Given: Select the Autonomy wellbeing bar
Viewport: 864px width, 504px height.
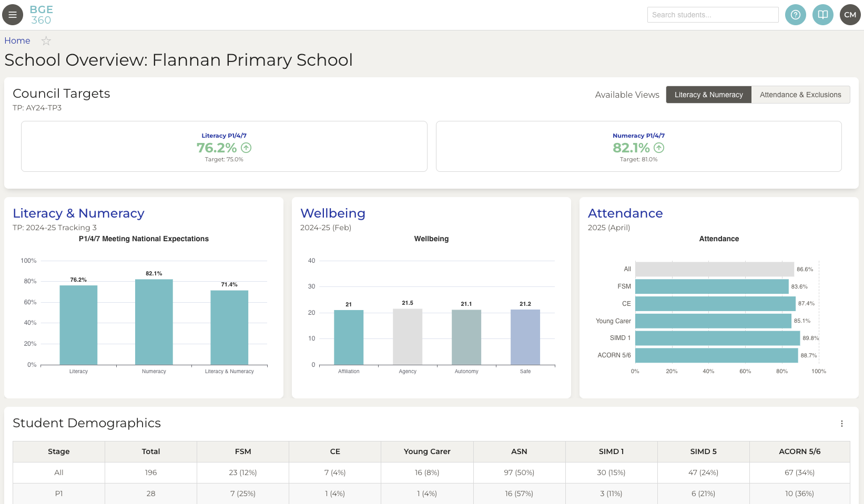Looking at the screenshot, I should click(x=466, y=337).
